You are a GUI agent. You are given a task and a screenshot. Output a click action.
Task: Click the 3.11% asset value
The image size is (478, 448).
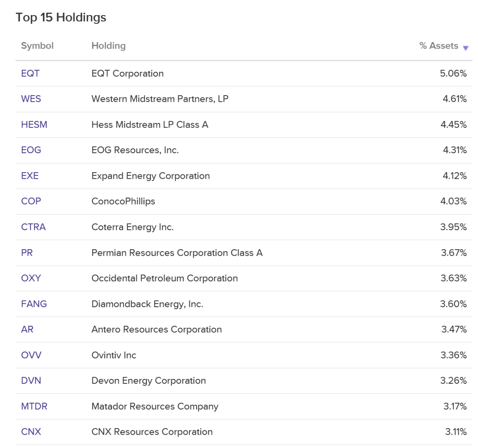pyautogui.click(x=456, y=432)
